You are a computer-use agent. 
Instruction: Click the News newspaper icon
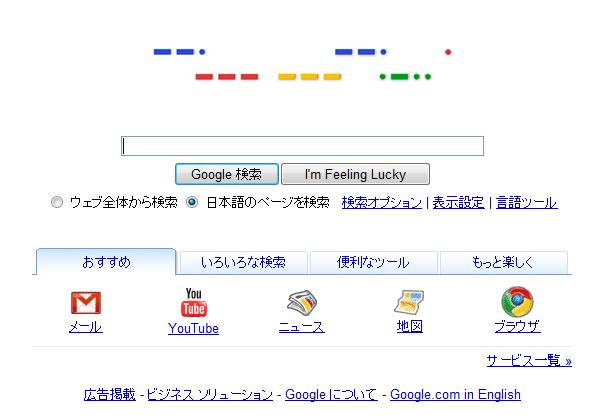(x=301, y=302)
